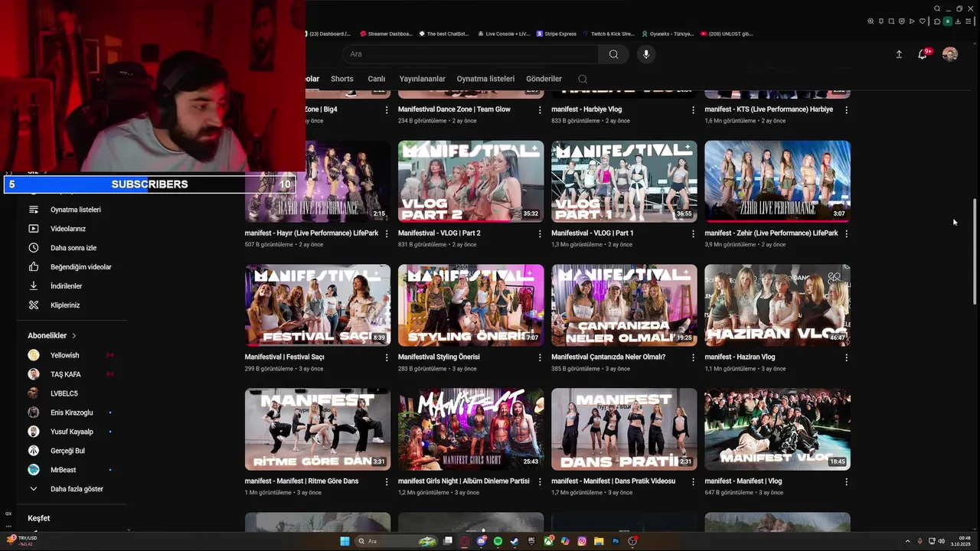Open options for manifest Girls Night video

coord(540,481)
